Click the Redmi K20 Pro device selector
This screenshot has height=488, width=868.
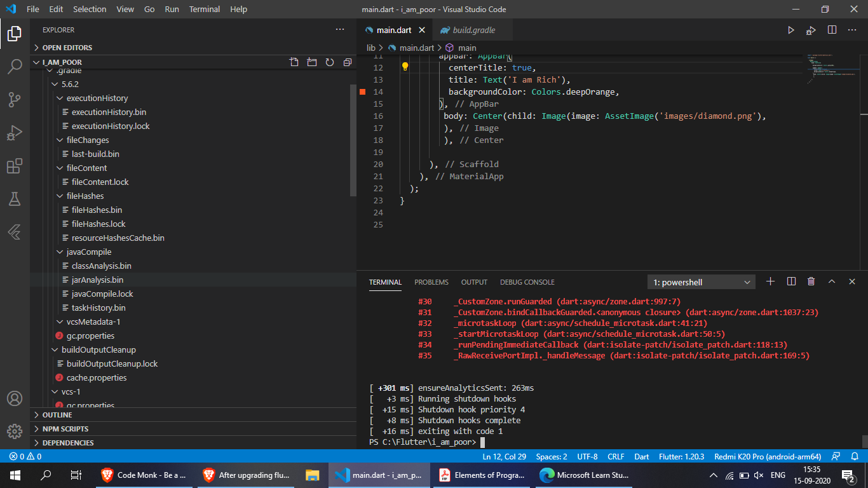pos(768,456)
